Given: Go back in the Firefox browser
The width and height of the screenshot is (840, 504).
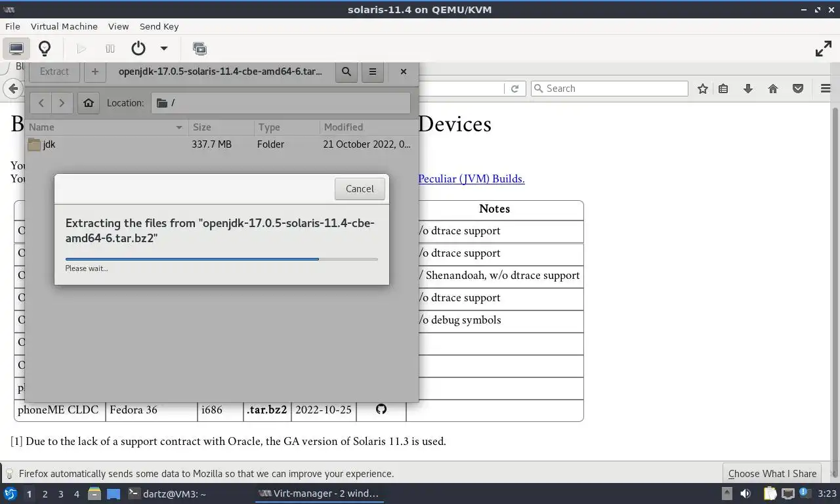Looking at the screenshot, I should click(x=13, y=89).
